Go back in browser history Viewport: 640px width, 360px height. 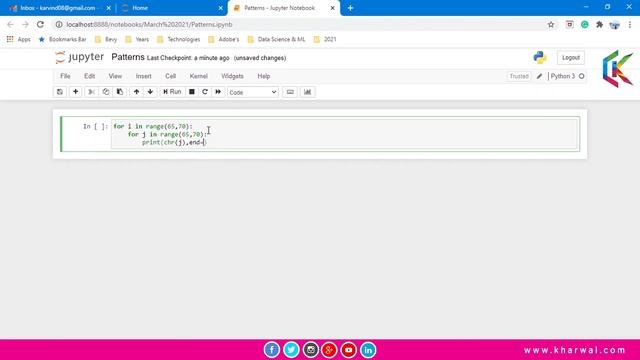[10, 24]
